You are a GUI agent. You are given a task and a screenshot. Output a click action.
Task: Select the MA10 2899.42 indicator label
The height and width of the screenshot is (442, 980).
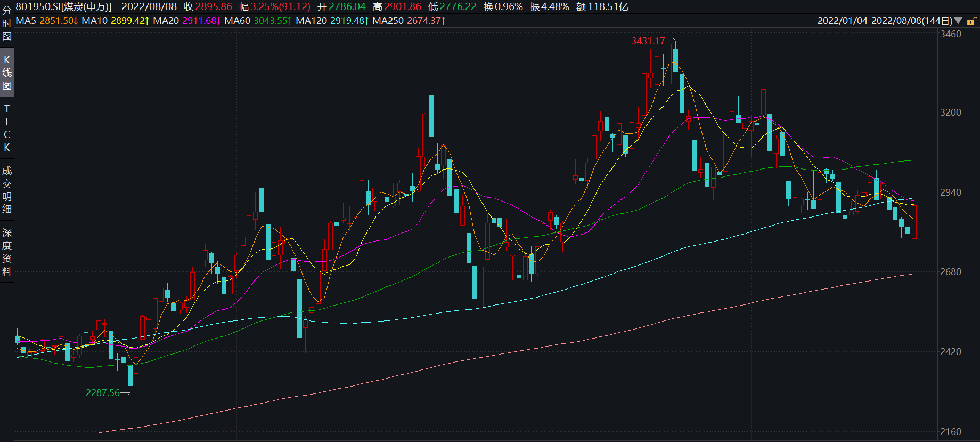[x=116, y=21]
